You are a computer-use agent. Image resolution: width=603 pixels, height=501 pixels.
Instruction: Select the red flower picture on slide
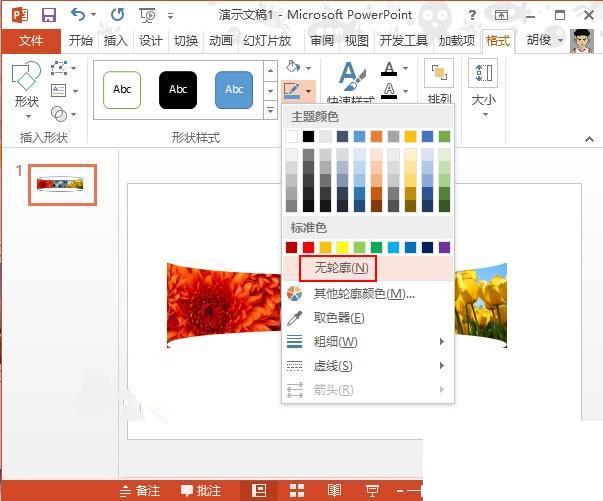pos(225,305)
